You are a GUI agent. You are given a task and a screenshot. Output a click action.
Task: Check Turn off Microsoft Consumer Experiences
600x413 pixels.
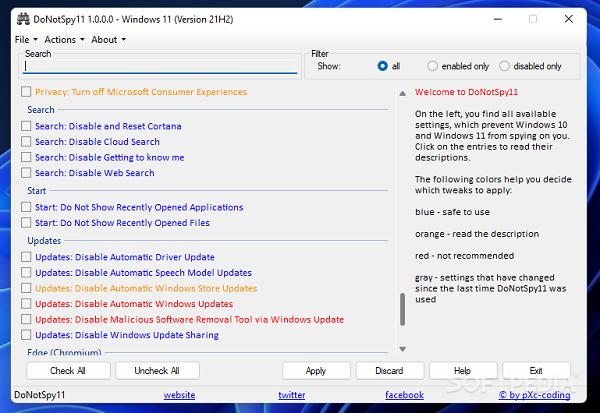(x=26, y=92)
